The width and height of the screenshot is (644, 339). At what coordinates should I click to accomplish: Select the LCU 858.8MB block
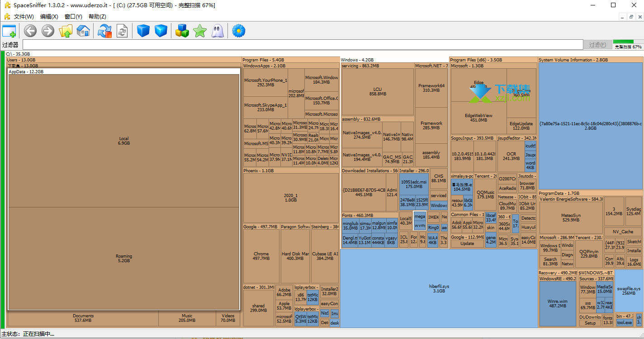pyautogui.click(x=377, y=91)
